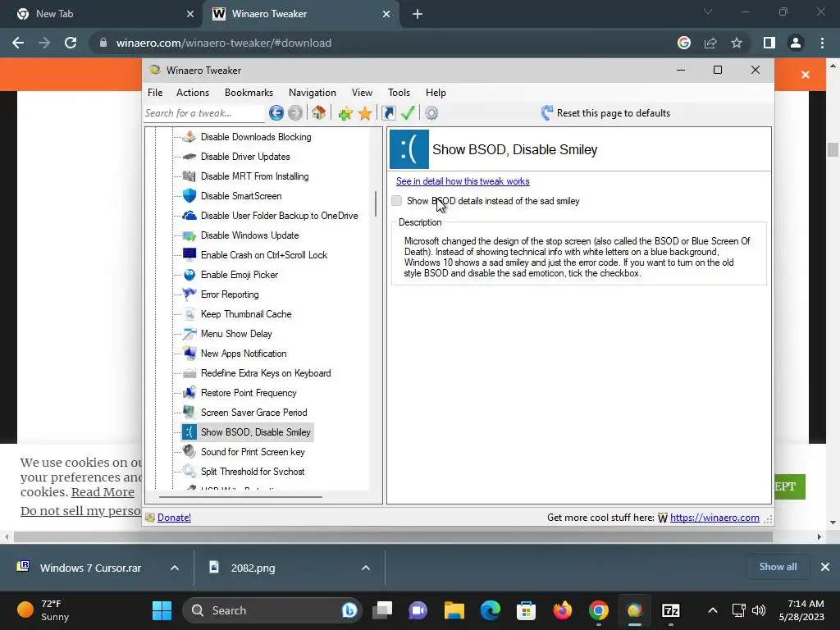The width and height of the screenshot is (840, 630).
Task: Open the File menu in Winaero Tweaker
Action: click(x=155, y=93)
